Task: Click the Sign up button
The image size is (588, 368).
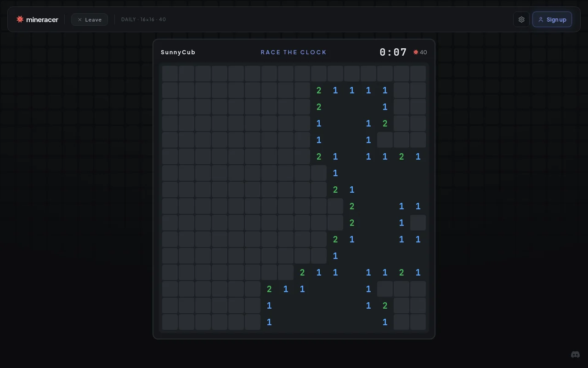Action: (552, 19)
